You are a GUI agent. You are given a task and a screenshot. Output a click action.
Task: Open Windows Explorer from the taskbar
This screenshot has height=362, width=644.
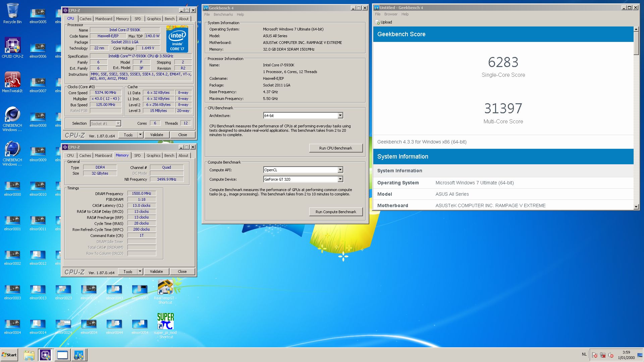[x=29, y=355]
